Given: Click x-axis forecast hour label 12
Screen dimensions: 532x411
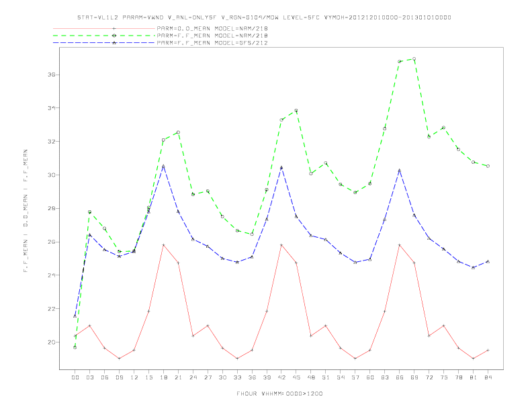Looking at the screenshot, I should (x=134, y=377).
